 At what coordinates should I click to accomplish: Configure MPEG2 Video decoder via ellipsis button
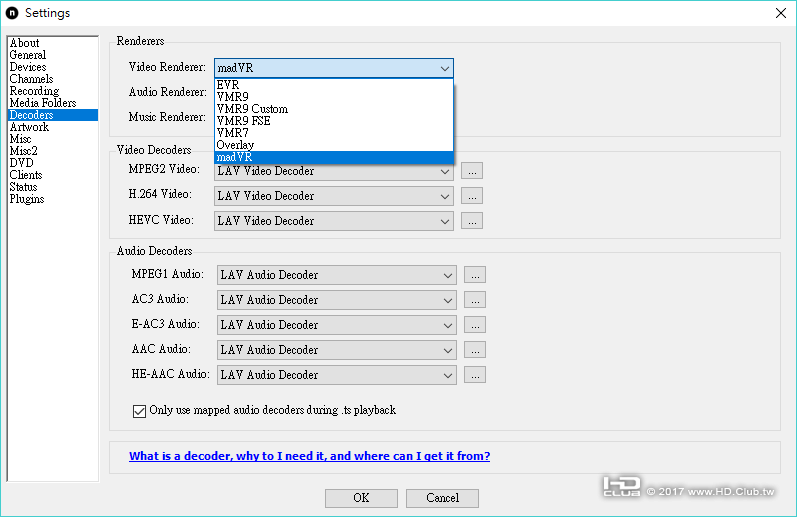472,171
